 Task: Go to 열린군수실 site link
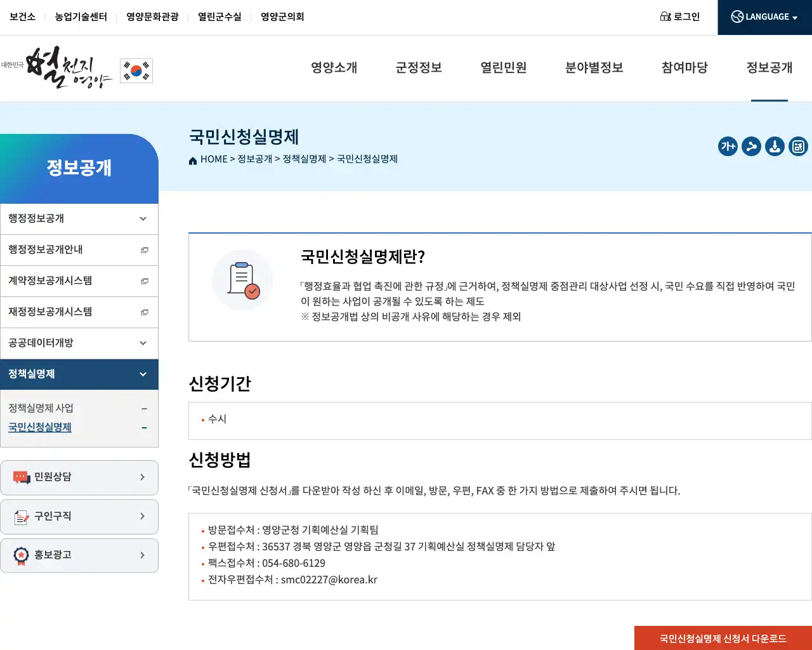[x=220, y=17]
